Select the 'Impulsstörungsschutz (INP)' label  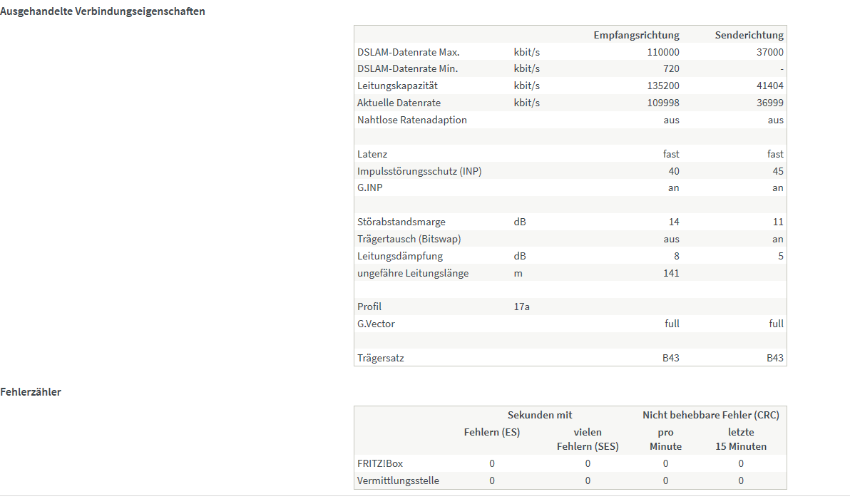419,171
